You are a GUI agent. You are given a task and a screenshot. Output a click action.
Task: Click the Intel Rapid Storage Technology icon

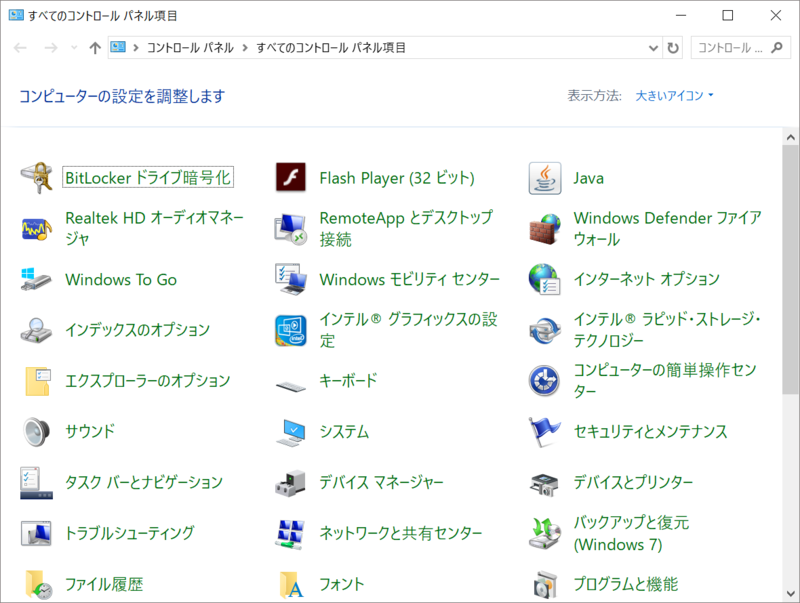545,330
